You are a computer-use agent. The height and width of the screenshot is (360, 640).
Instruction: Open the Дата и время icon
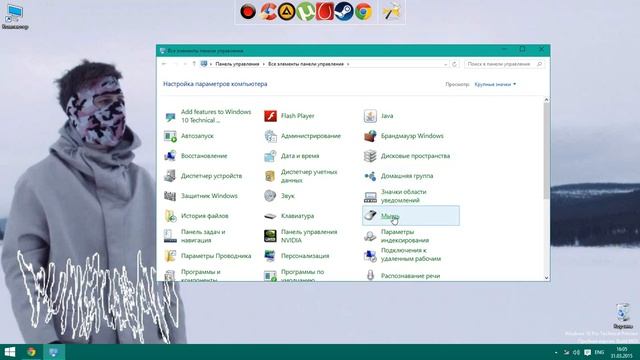click(x=270, y=156)
